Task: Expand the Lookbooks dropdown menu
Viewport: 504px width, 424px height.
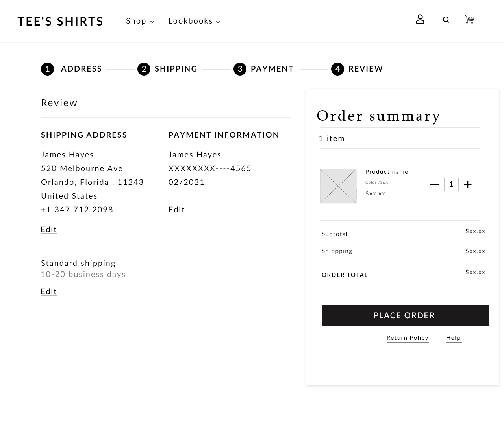Action: coord(195,21)
